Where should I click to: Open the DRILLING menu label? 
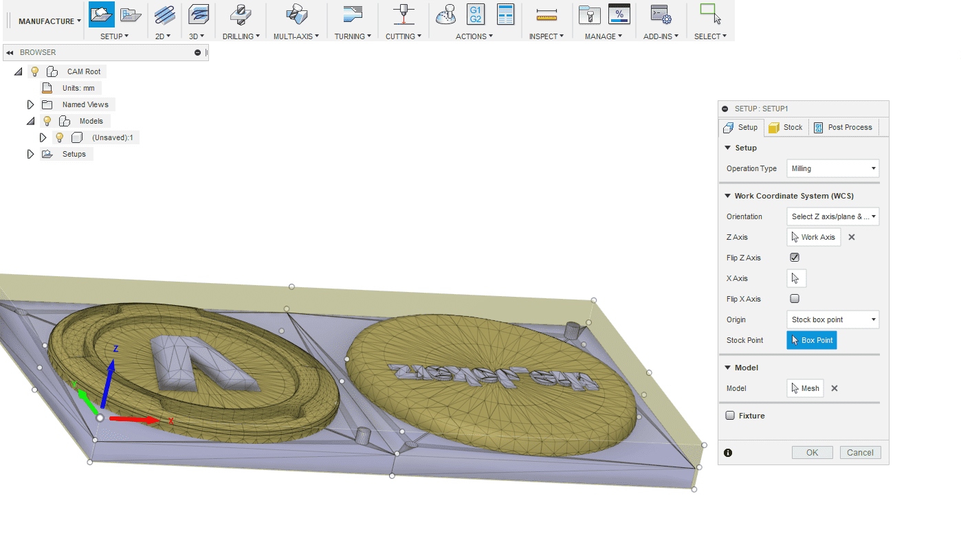pyautogui.click(x=241, y=36)
